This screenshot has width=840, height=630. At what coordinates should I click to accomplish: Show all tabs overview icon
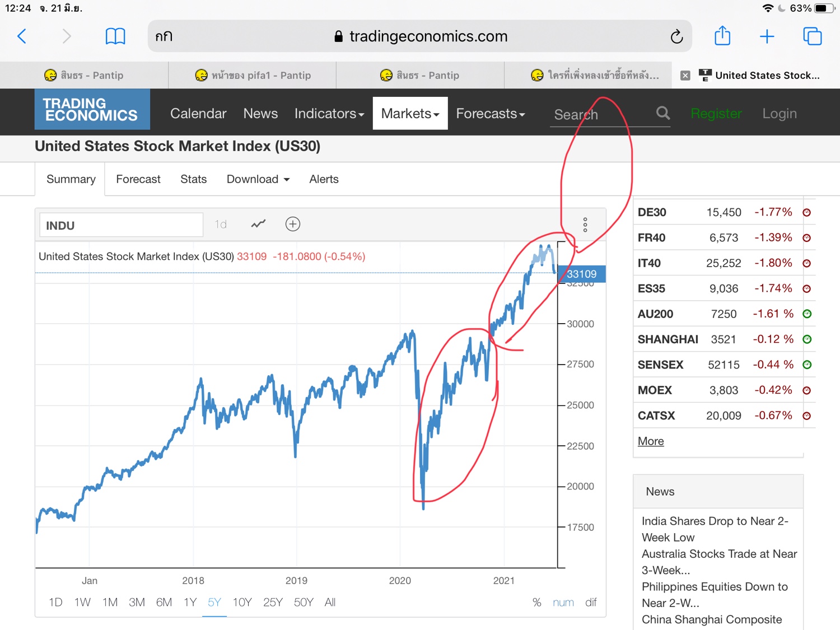[x=812, y=36]
